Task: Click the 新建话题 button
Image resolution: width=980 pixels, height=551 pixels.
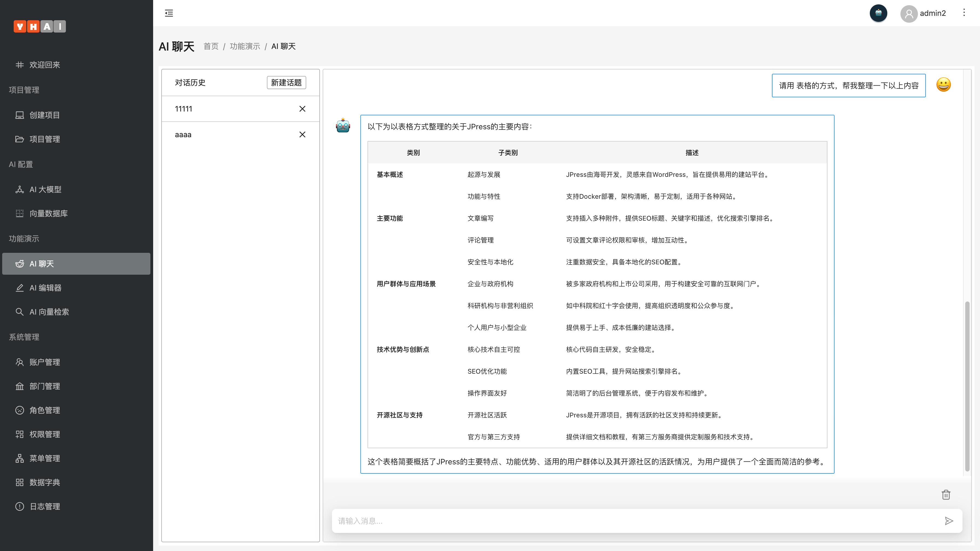Action: coord(287,83)
